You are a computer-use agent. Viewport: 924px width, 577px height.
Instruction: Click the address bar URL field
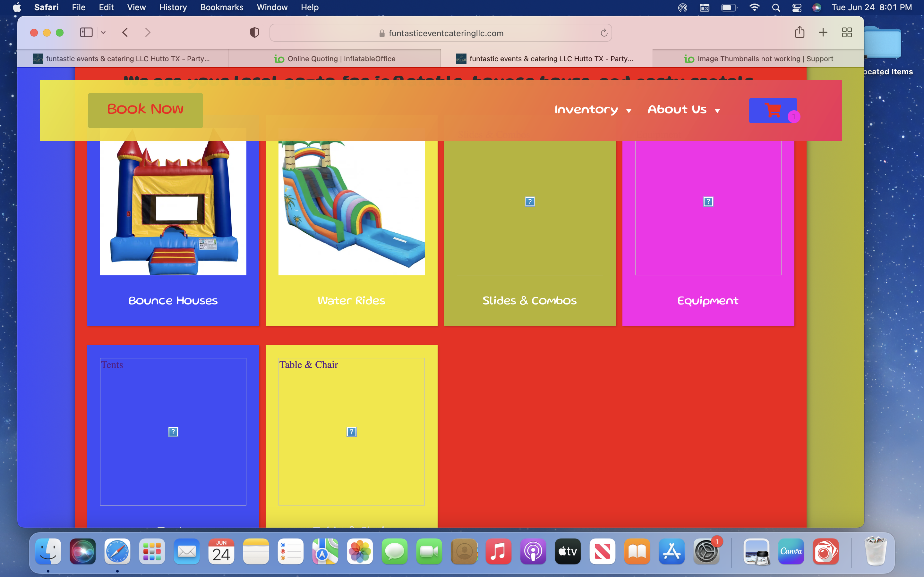446,33
